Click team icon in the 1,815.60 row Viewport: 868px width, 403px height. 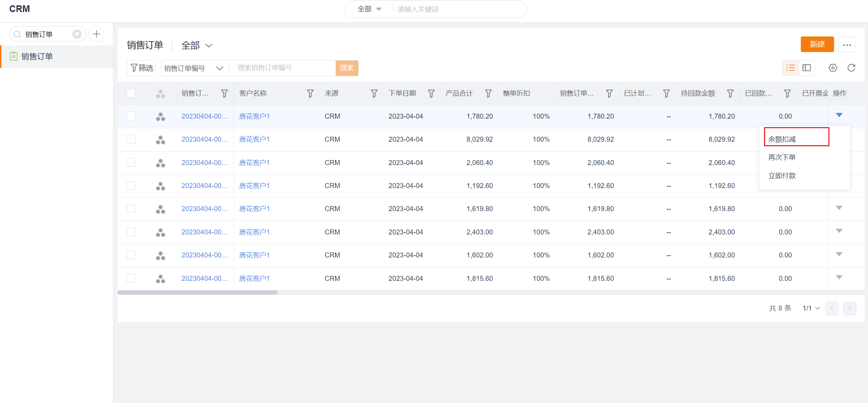[161, 279]
